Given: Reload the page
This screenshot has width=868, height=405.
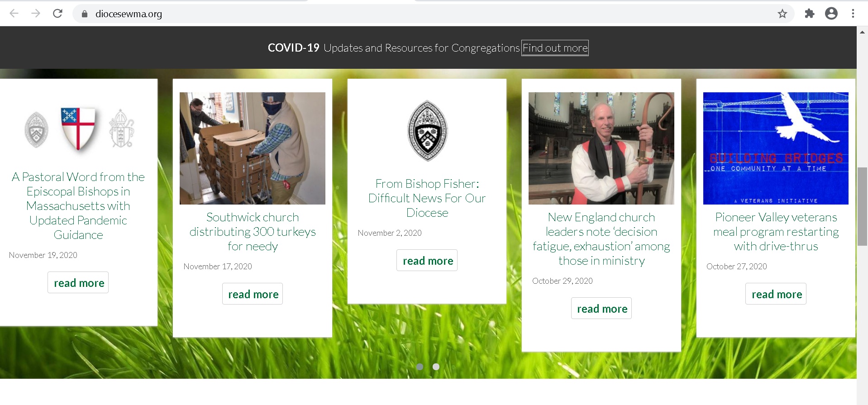Looking at the screenshot, I should 57,14.
